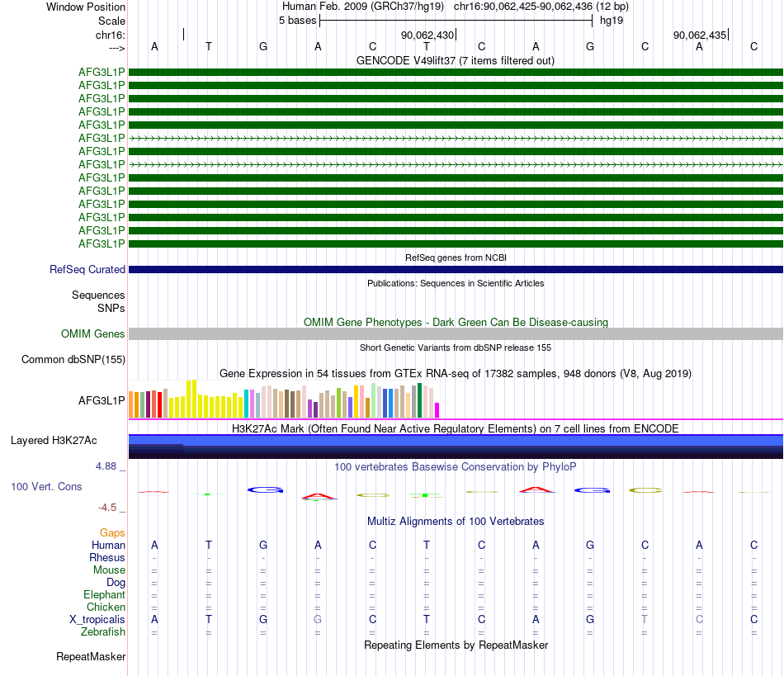Screen dimensions: 784x676
Task: Click the Elephant alignment row label
Action: click(104, 594)
